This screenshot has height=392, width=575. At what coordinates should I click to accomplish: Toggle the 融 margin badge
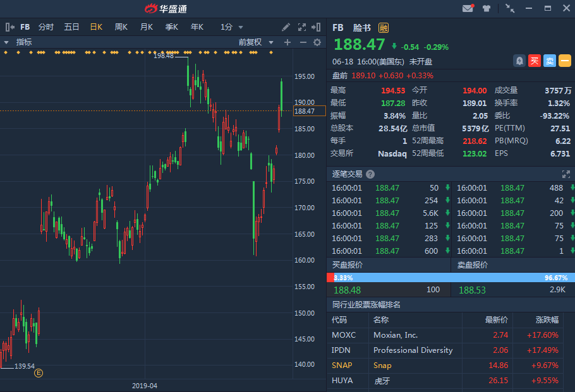[384, 28]
